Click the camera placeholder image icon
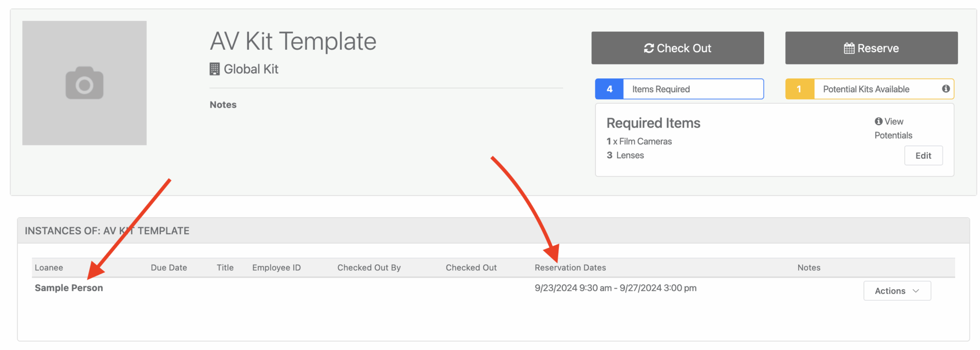The height and width of the screenshot is (350, 980). (x=84, y=83)
